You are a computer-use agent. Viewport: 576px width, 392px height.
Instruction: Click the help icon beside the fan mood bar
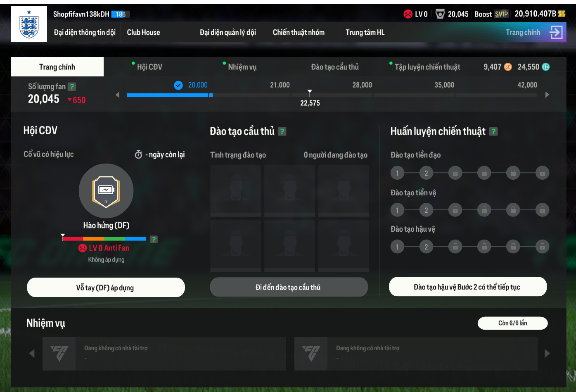[154, 239]
